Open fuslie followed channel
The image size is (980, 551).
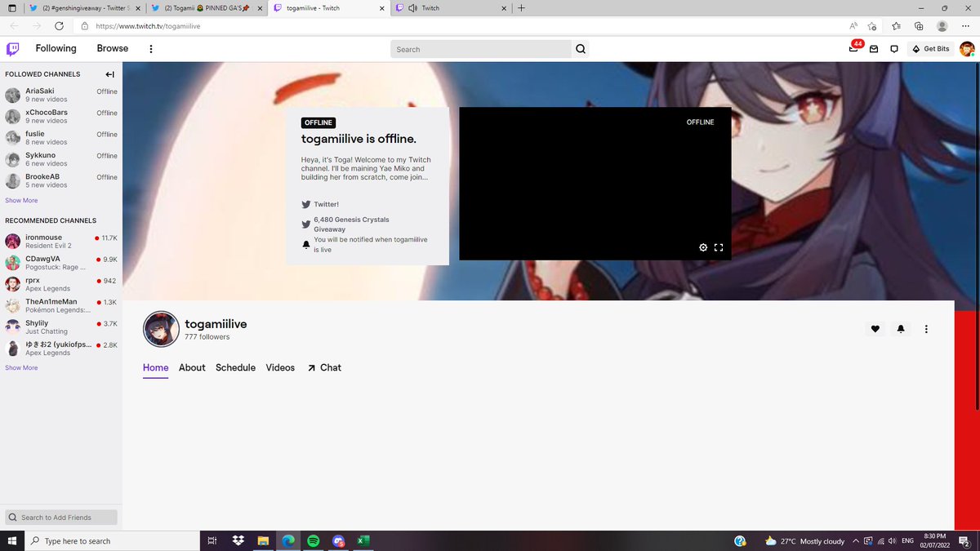pyautogui.click(x=61, y=137)
